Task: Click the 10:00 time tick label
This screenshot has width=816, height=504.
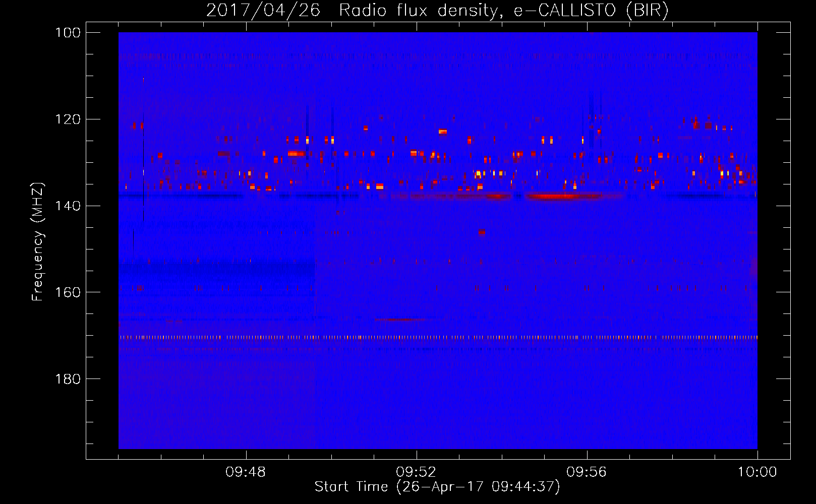Action: 757,472
